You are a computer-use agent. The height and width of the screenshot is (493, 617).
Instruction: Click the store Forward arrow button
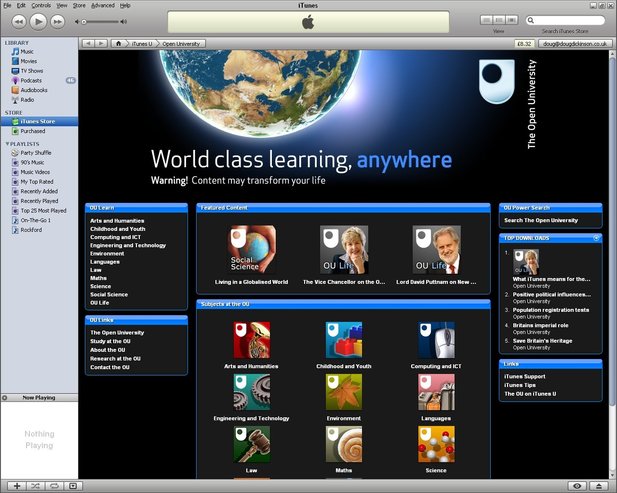pyautogui.click(x=101, y=44)
